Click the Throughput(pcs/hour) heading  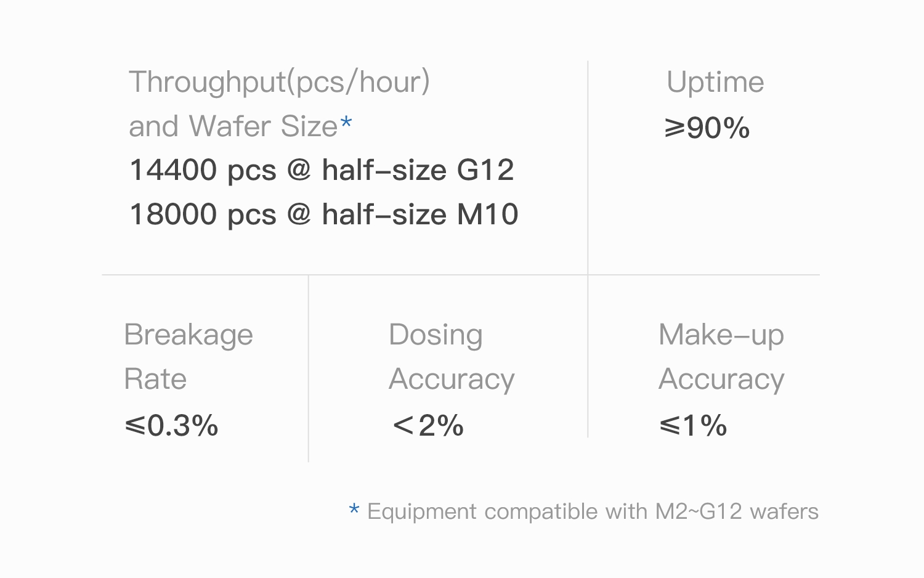click(279, 82)
